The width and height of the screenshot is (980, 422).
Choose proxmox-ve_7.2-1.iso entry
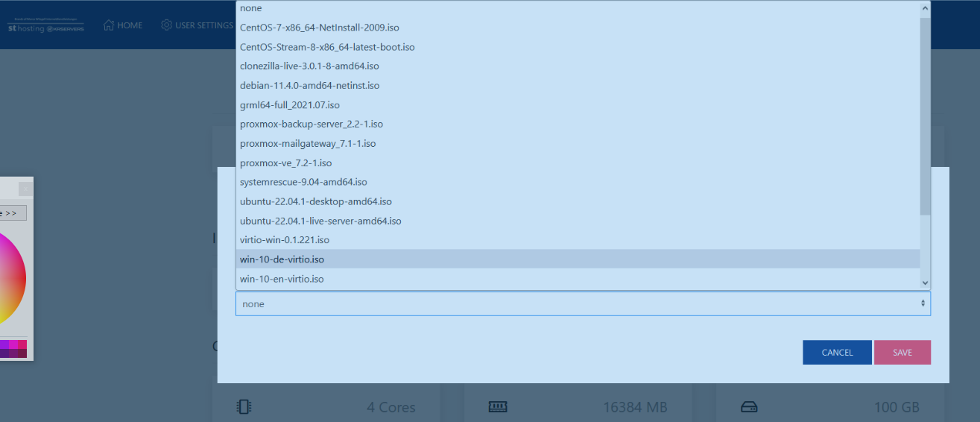point(578,163)
